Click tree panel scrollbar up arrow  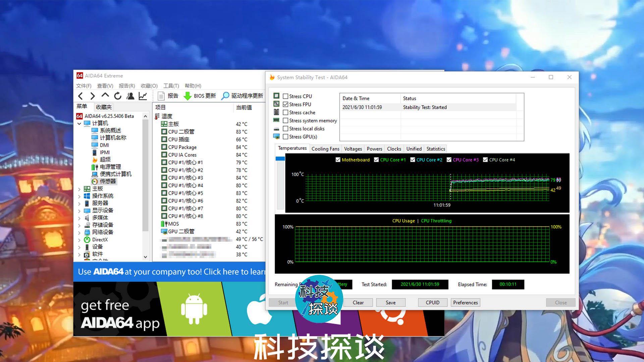[145, 116]
